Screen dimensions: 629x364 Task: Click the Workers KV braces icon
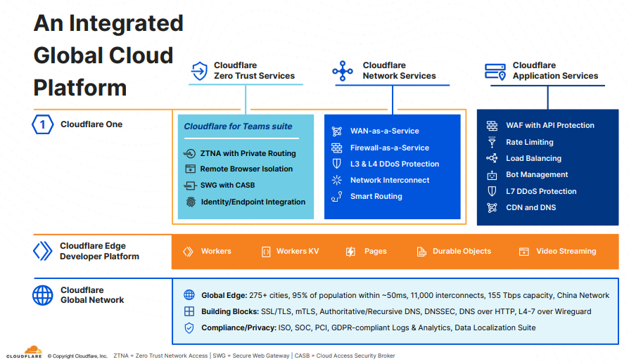click(265, 252)
